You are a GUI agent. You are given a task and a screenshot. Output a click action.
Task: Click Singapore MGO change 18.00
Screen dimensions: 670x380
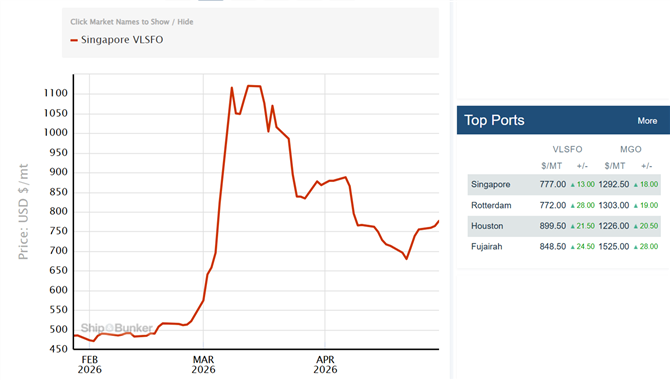[x=646, y=184]
